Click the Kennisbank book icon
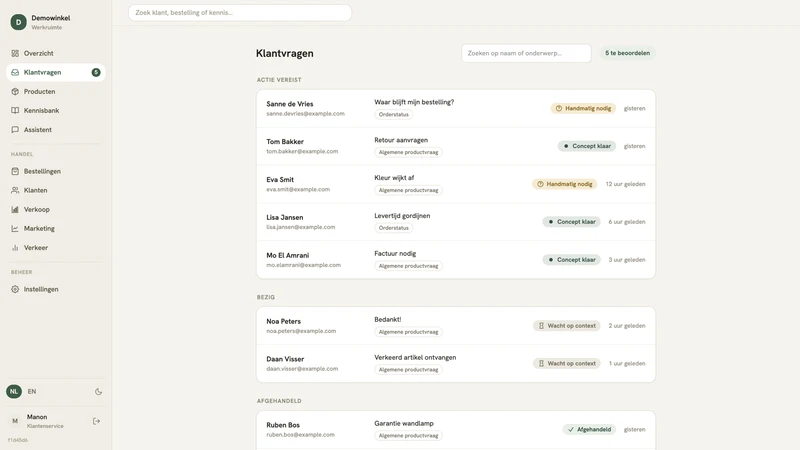The width and height of the screenshot is (800, 450). tap(15, 110)
